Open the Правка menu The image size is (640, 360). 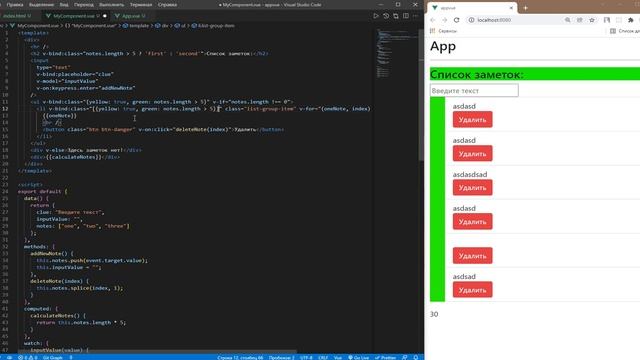pyautogui.click(x=15, y=5)
